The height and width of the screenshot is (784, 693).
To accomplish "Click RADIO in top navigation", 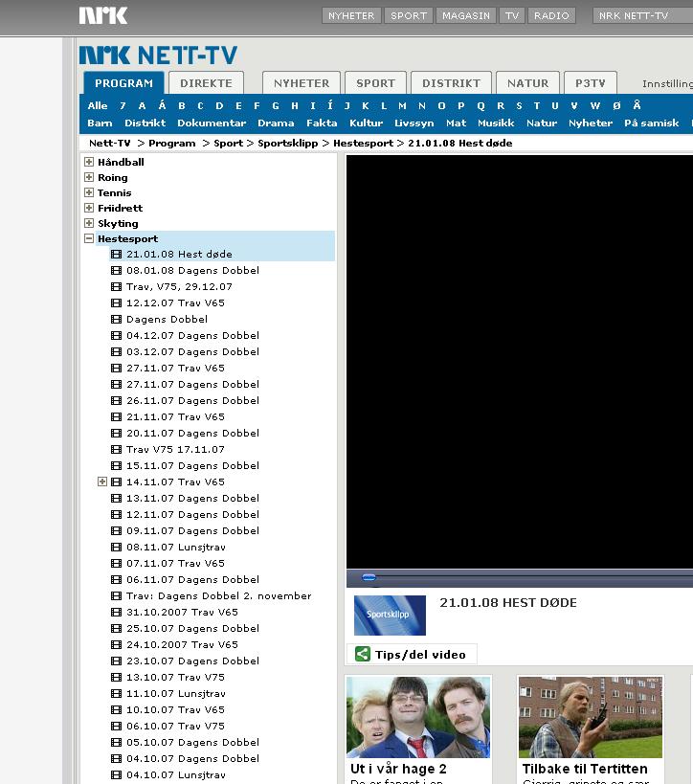I will 551,15.
